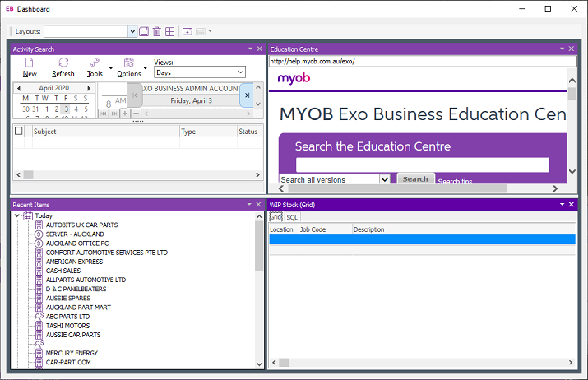Open AMERICAN EXPRESS recent item
Image resolution: width=588 pixels, height=380 pixels.
74,262
